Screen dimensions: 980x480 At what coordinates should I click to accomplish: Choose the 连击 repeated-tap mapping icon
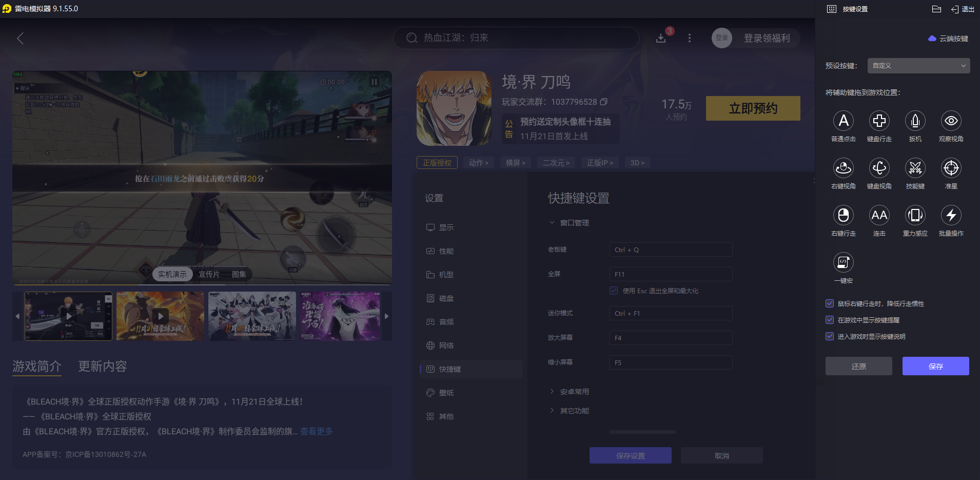pos(879,216)
